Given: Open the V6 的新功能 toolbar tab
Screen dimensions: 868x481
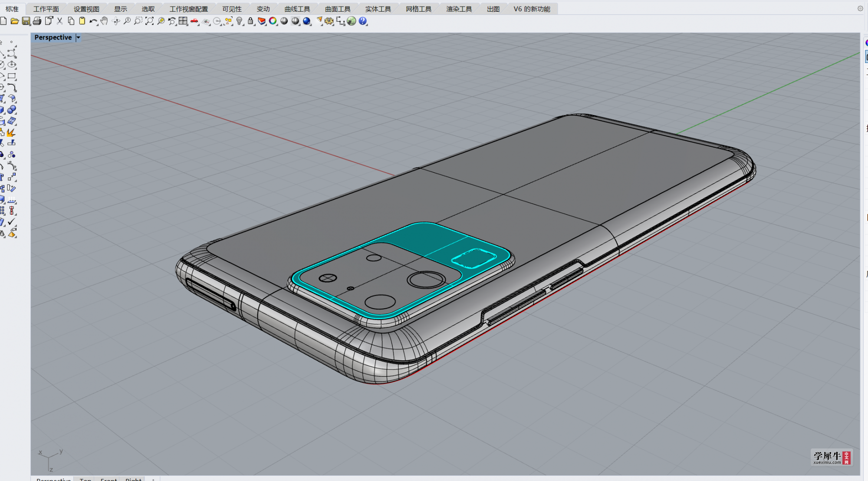Looking at the screenshot, I should pos(532,9).
